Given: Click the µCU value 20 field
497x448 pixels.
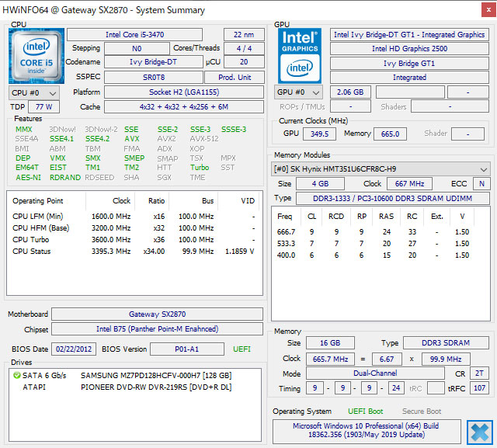Looking at the screenshot, I should click(244, 62).
